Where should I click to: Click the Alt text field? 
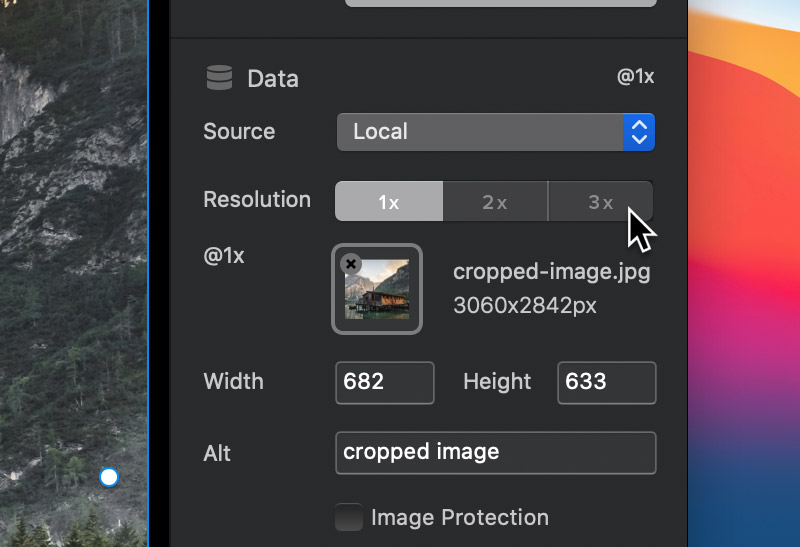495,453
